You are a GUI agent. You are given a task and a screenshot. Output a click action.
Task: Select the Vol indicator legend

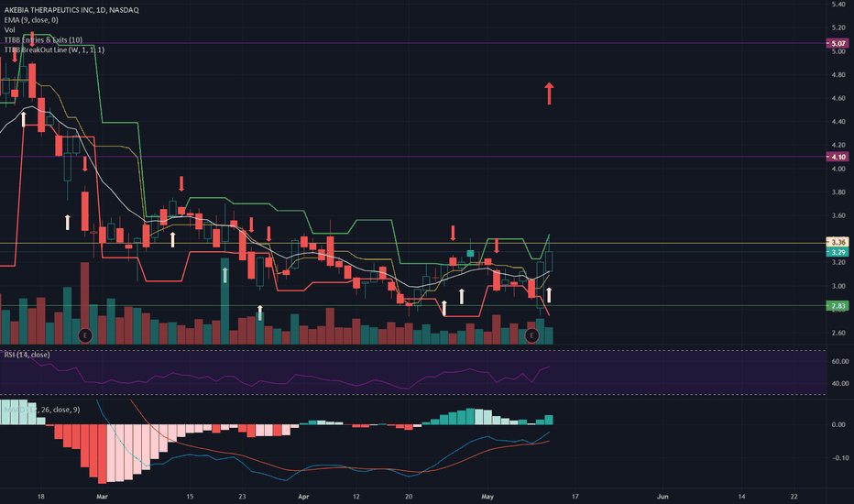point(10,30)
